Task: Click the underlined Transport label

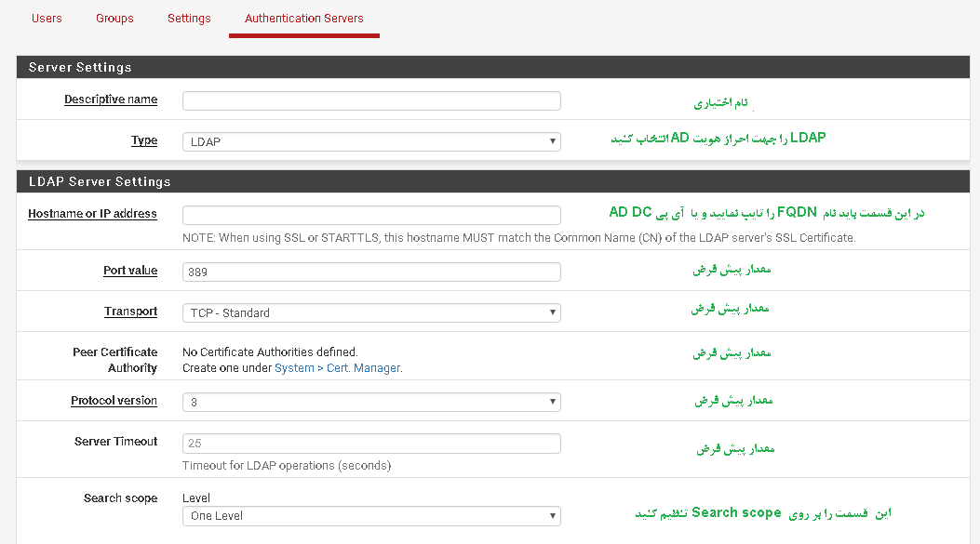Action: (130, 312)
